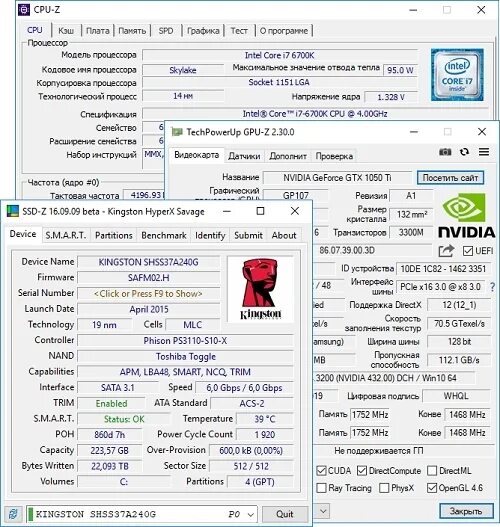Image resolution: width=500 pixels, height=527 pixels.
Task: Click the KINGSTON SHSS37A240G Device Name field
Action: [148, 262]
